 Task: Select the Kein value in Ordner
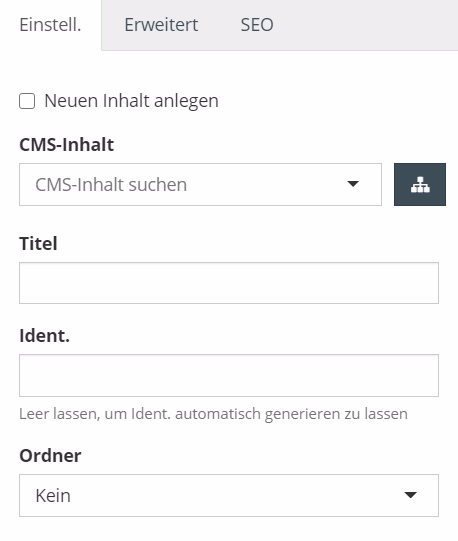(53, 495)
